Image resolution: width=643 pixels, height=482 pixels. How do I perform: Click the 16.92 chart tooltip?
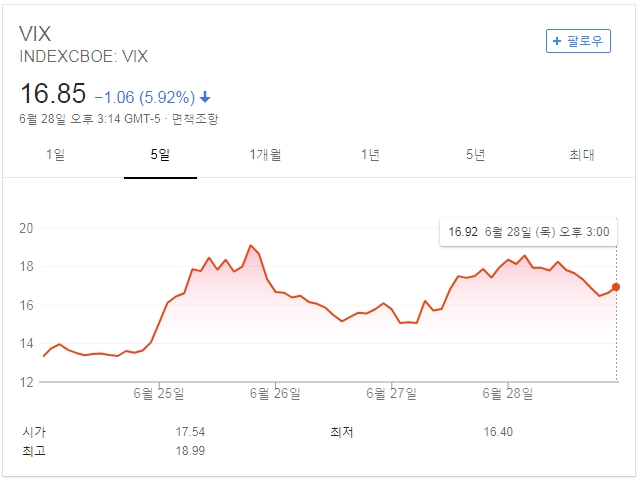[x=527, y=232]
